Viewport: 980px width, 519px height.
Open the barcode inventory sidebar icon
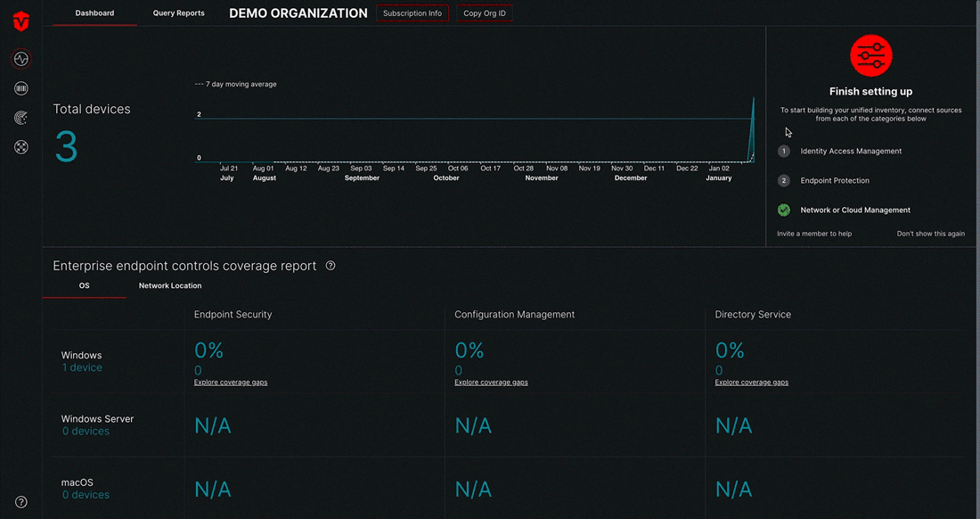pyautogui.click(x=21, y=89)
